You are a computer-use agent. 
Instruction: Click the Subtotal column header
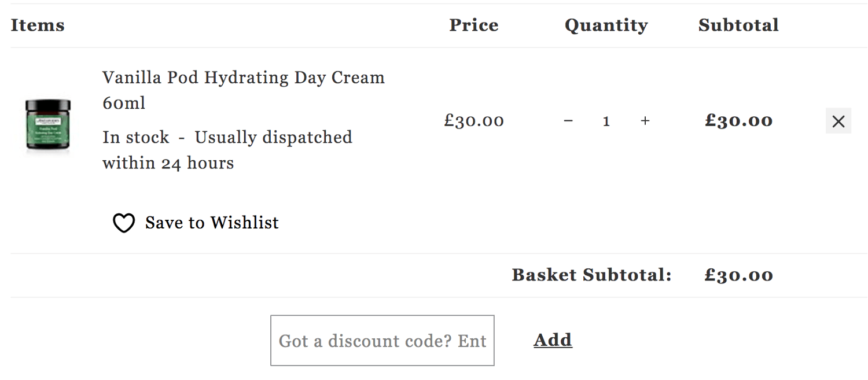[x=738, y=25]
